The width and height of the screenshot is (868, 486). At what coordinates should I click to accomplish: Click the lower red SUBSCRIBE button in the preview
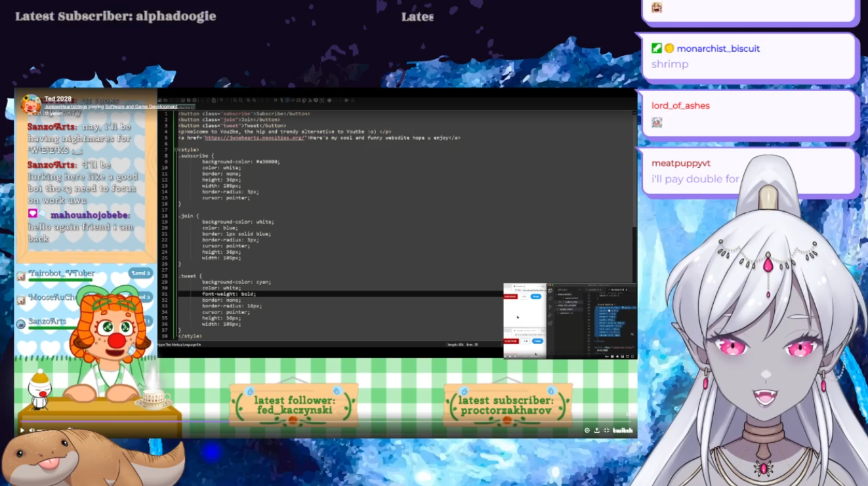[x=511, y=341]
